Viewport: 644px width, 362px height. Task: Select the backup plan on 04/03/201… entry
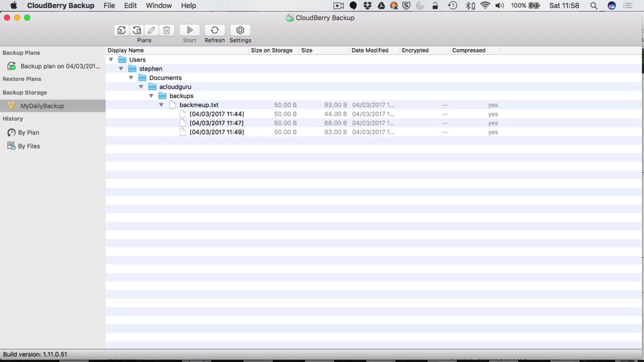point(53,66)
